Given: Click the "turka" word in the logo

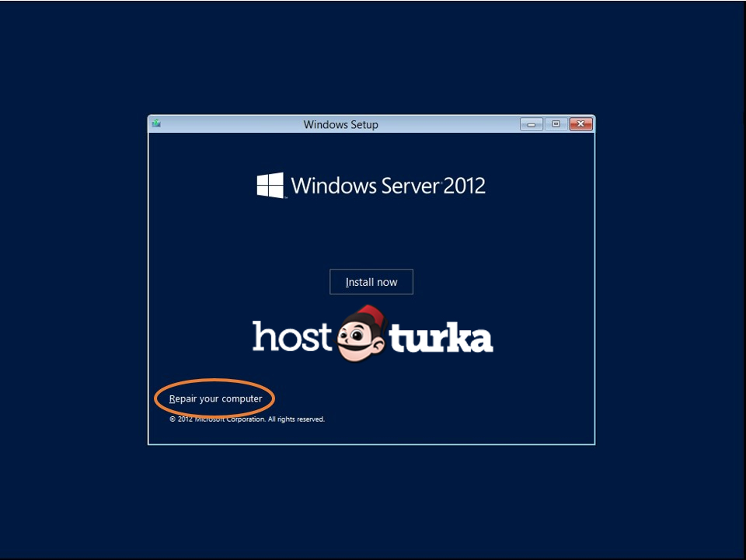Looking at the screenshot, I should [441, 339].
